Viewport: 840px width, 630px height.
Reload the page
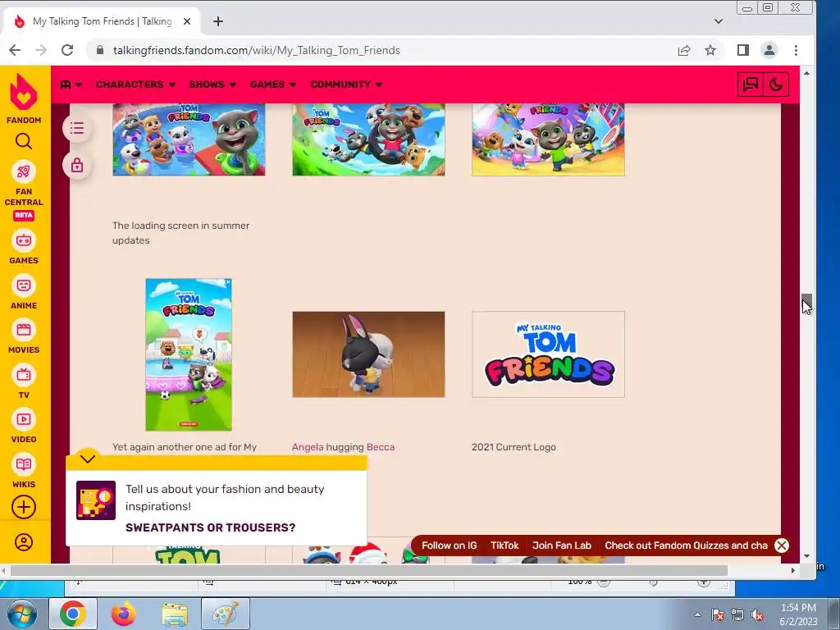tap(67, 50)
